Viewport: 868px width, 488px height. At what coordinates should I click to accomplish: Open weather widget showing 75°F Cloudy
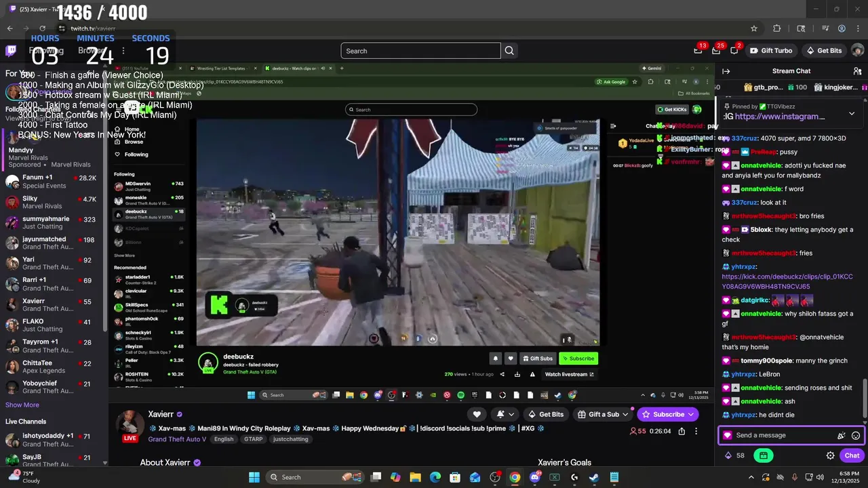point(24,477)
